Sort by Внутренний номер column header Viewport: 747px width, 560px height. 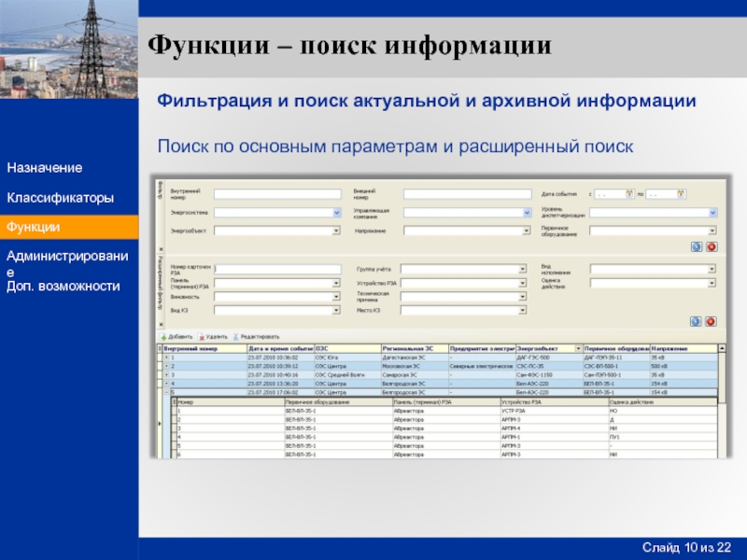pos(204,348)
